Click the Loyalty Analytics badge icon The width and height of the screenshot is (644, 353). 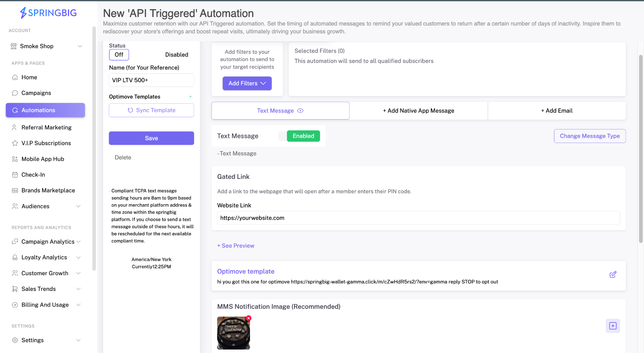click(15, 258)
